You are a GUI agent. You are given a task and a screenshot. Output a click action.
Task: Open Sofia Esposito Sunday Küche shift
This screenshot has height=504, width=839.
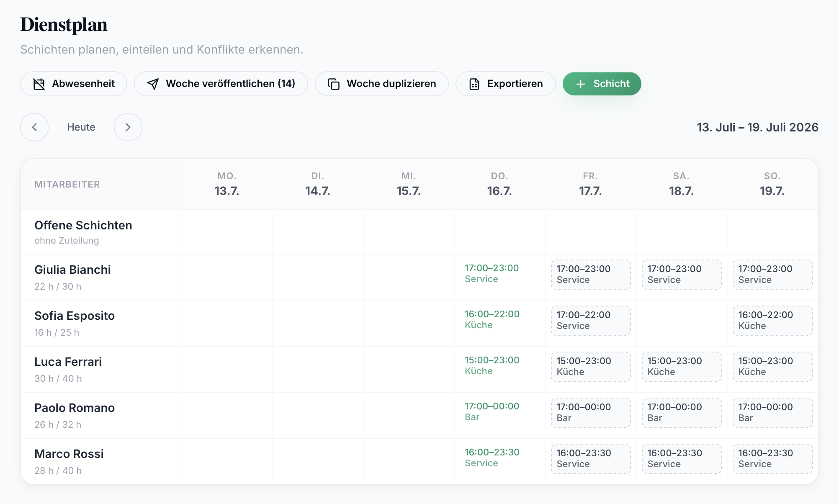772,321
